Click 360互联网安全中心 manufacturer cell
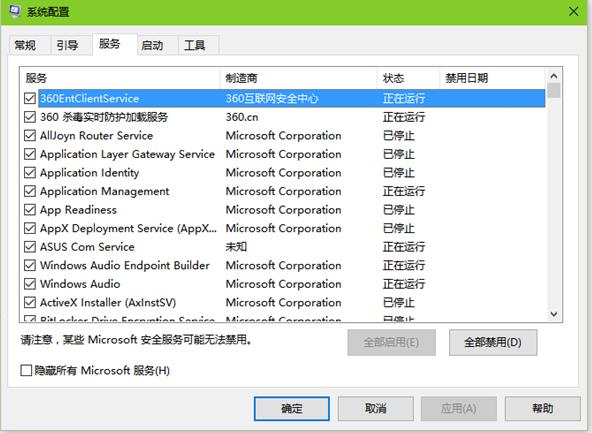Viewport: 592px width, 433px height. [x=272, y=99]
